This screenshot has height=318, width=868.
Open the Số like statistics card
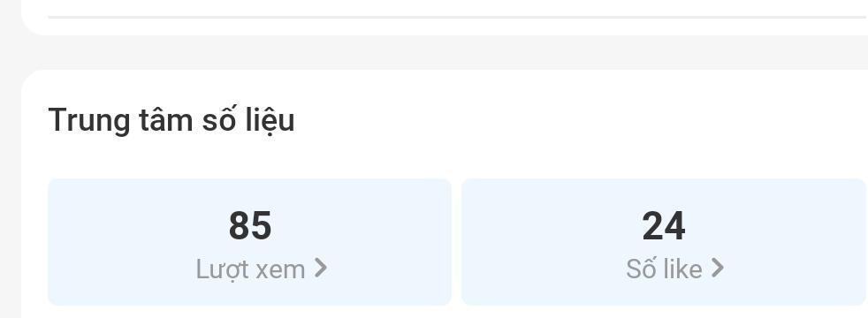(664, 242)
